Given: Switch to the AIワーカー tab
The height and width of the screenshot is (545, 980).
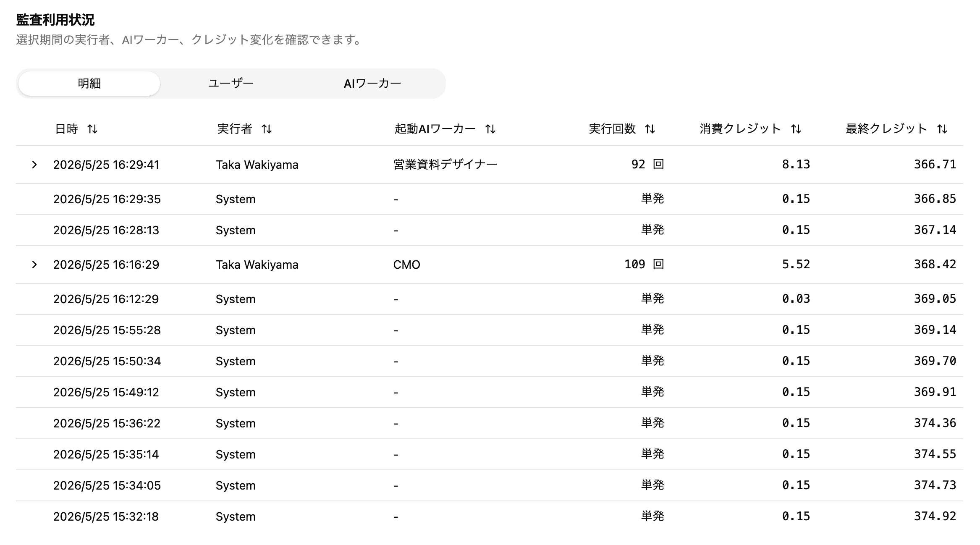Looking at the screenshot, I should tap(372, 84).
